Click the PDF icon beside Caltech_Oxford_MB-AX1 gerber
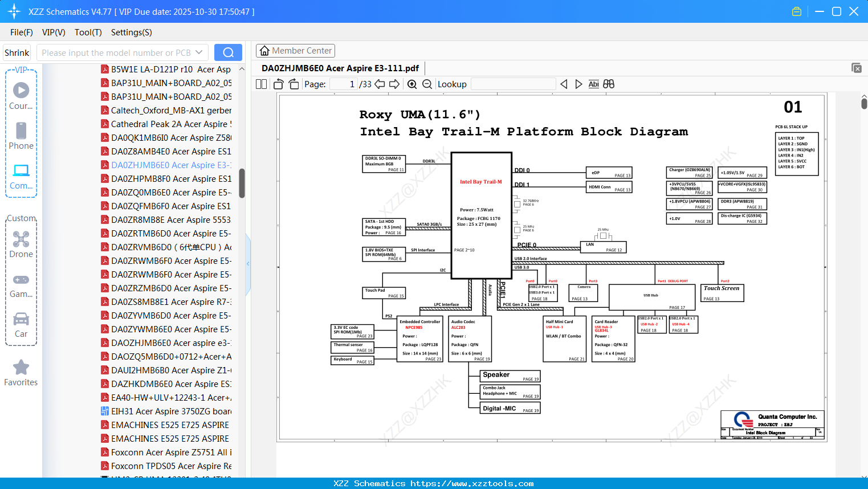Viewport: 868px width, 489px height. coord(105,111)
